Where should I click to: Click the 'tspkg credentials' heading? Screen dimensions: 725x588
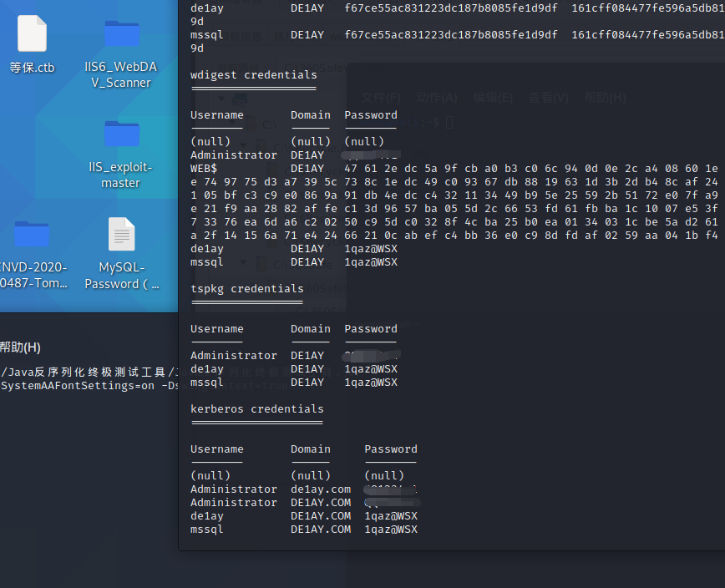(x=247, y=289)
